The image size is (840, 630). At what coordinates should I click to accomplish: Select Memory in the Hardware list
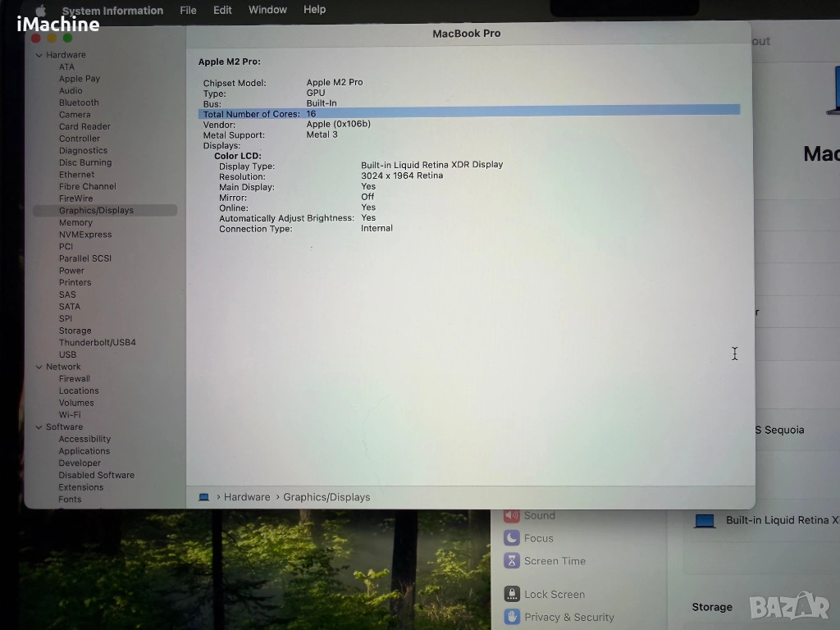click(x=75, y=222)
